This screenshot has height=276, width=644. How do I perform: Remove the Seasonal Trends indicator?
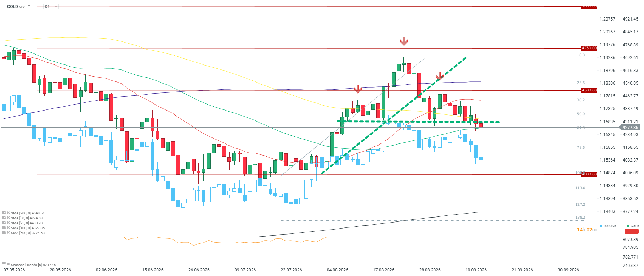coord(8,264)
